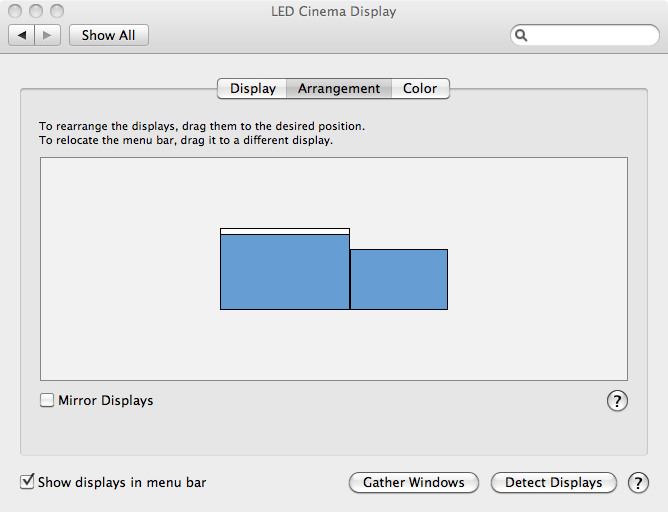Select the smaller right display rectangle
This screenshot has width=668, height=512.
coord(399,279)
